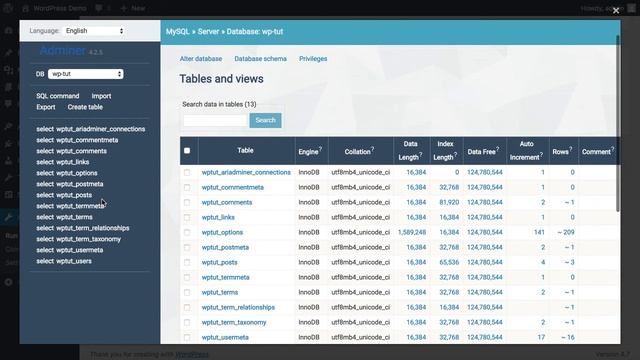
Task: Select data from wptut_terms in sidebar
Action: coord(45,217)
